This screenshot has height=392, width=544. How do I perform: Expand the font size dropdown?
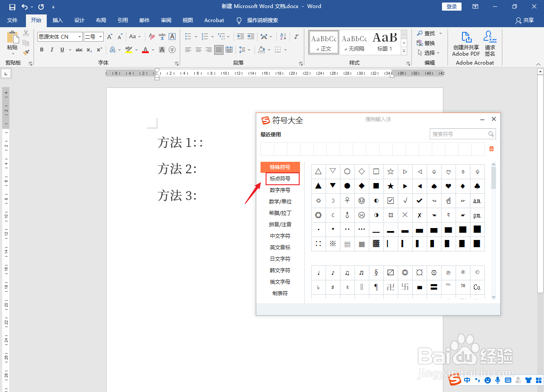click(x=101, y=37)
